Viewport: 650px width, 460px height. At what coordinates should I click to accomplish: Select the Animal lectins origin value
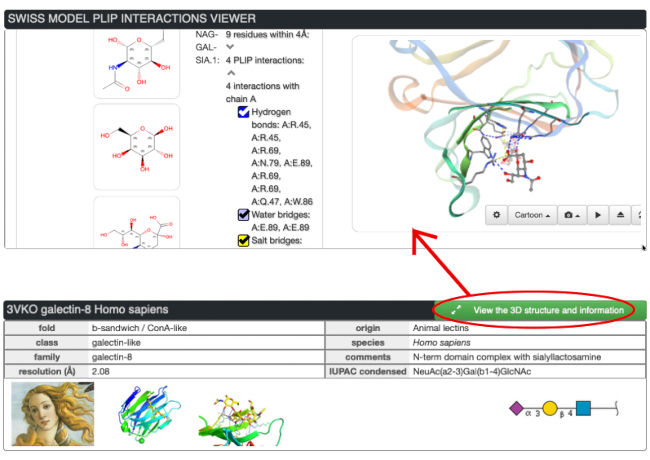[x=441, y=328]
